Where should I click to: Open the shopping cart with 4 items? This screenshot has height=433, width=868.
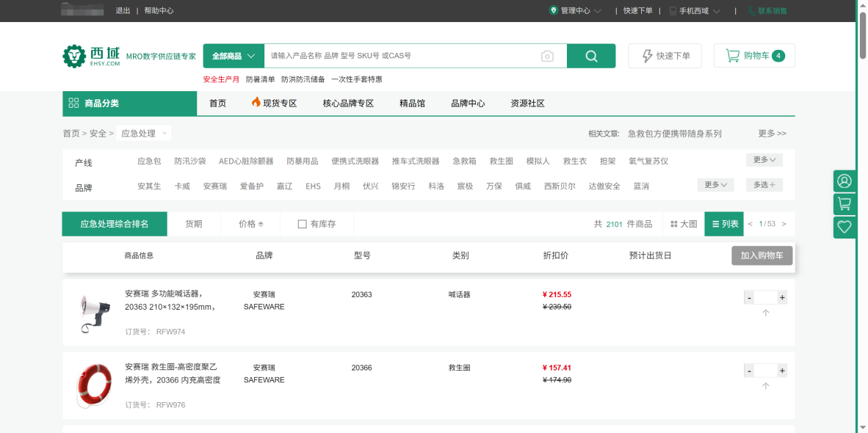pos(754,56)
